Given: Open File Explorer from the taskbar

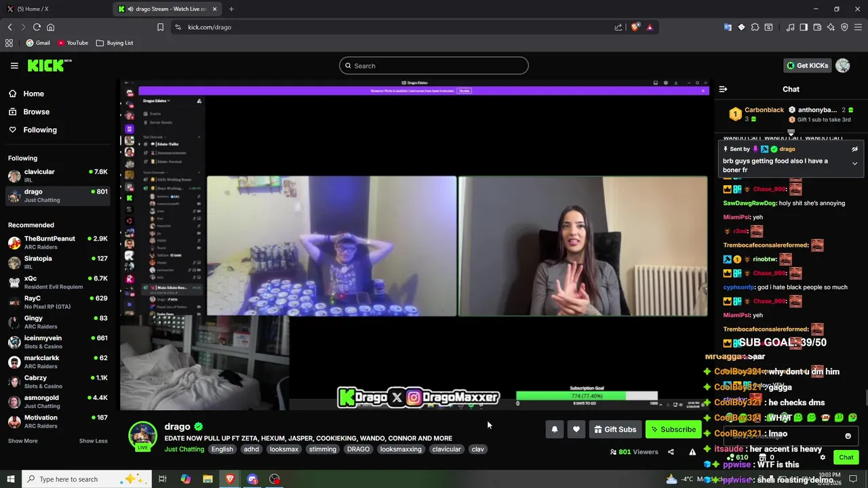Looking at the screenshot, I should click(x=208, y=479).
